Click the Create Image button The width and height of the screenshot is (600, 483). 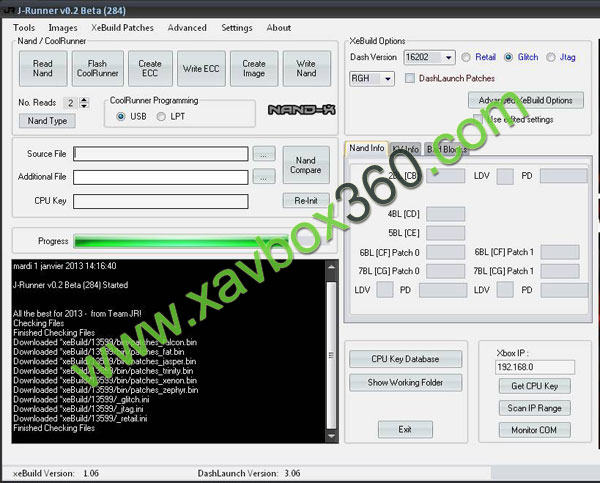point(254,69)
